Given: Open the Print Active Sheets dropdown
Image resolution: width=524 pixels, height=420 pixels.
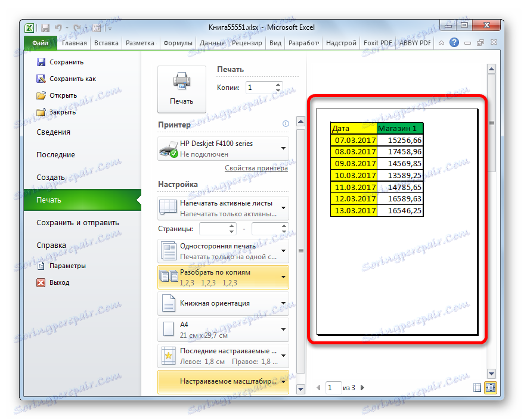Looking at the screenshot, I should pos(223,209).
